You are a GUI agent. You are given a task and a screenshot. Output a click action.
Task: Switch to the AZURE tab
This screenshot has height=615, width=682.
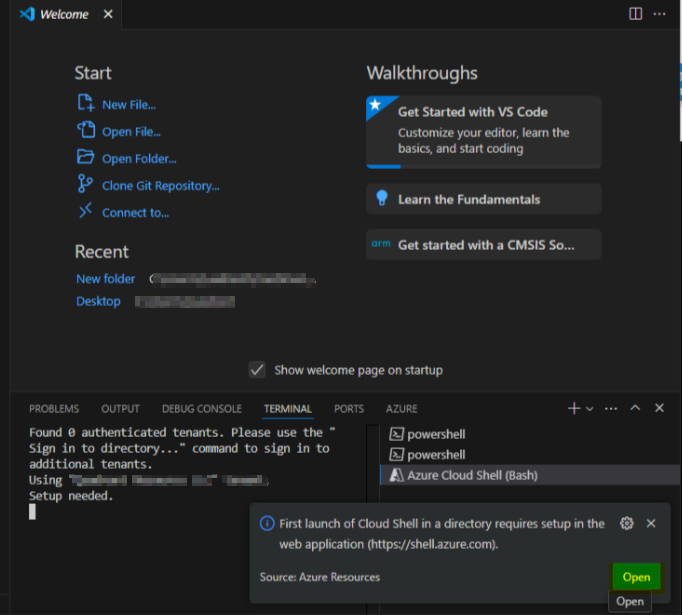coord(401,409)
